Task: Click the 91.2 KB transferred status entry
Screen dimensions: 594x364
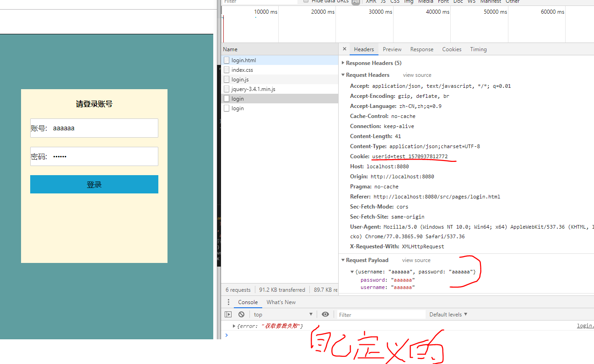Action: (282, 290)
